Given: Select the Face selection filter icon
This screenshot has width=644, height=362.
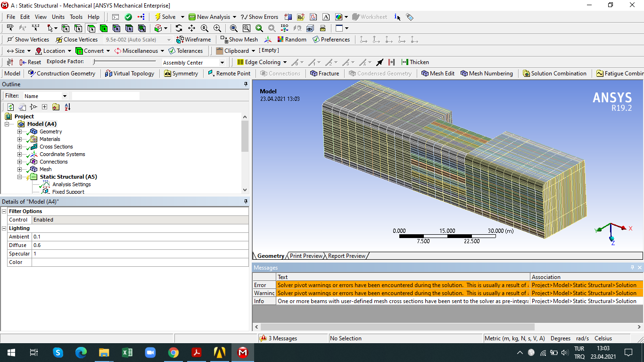Looking at the screenshot, I should pos(91,28).
